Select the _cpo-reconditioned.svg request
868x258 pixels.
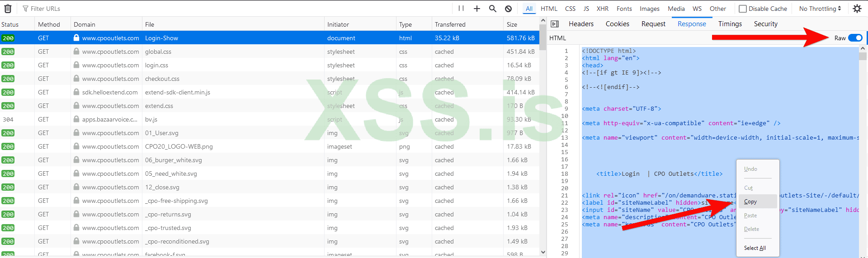pos(269,241)
